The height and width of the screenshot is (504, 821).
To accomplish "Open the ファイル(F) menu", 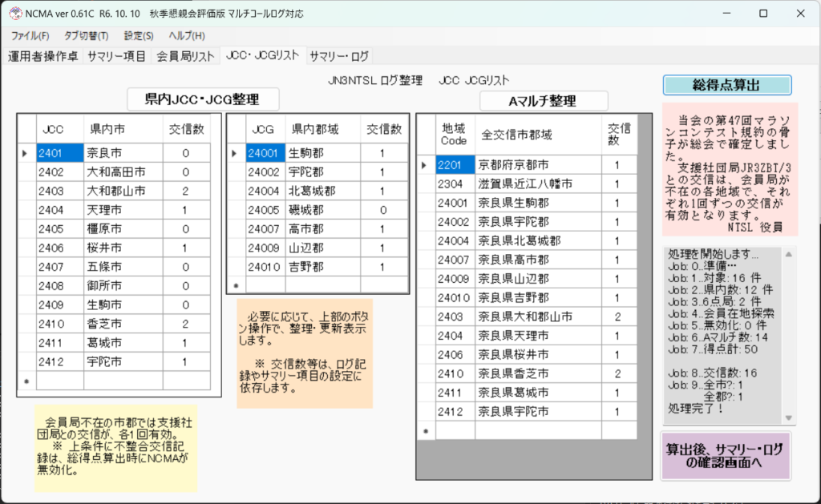I will point(30,36).
